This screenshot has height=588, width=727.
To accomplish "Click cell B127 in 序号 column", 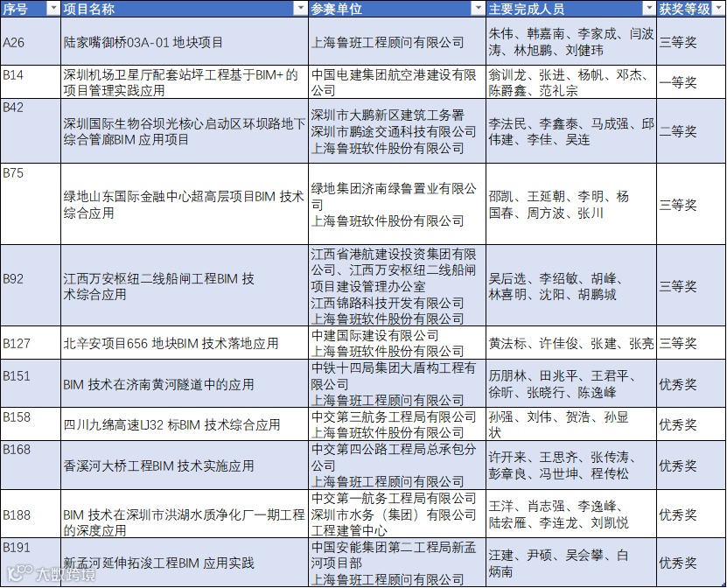I will [x=31, y=343].
